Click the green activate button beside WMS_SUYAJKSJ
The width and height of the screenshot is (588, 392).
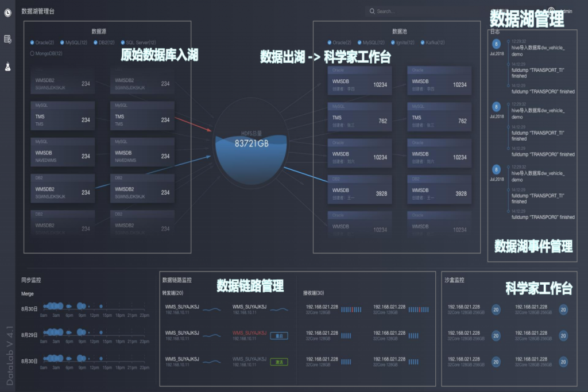click(x=279, y=362)
